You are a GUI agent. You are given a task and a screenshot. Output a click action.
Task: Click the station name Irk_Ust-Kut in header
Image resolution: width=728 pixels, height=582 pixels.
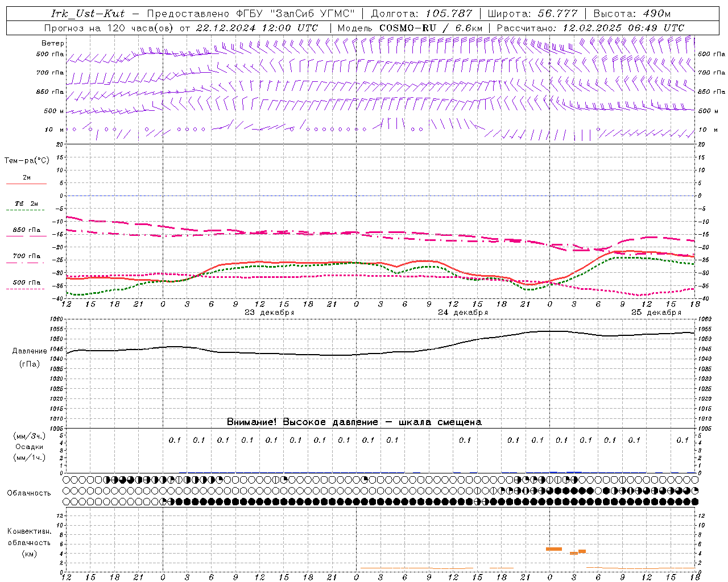(x=88, y=14)
